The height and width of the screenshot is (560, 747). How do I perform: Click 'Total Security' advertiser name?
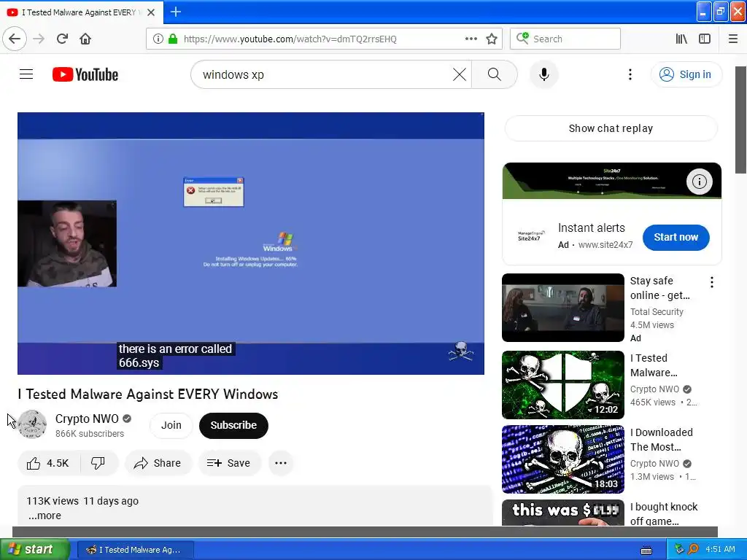(x=657, y=311)
